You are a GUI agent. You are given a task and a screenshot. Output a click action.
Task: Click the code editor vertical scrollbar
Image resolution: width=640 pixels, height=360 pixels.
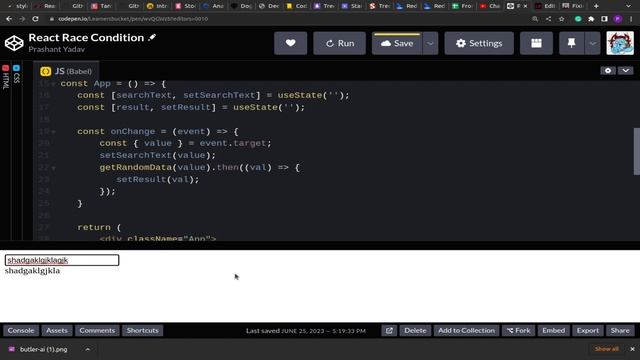tap(636, 151)
